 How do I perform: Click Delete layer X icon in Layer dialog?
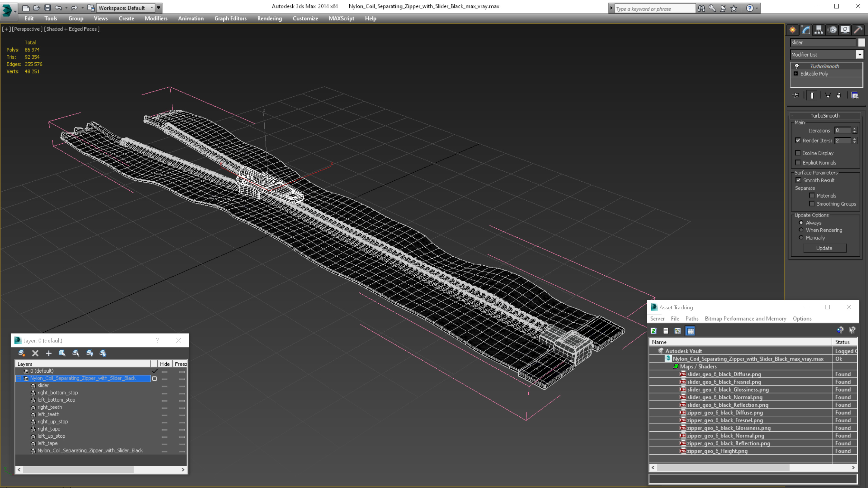pos(35,353)
